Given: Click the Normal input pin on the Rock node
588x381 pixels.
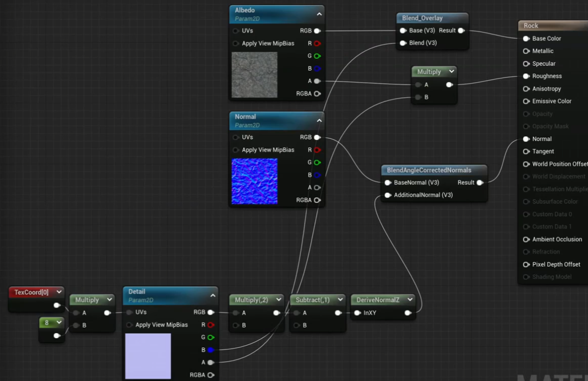Looking at the screenshot, I should coord(525,139).
